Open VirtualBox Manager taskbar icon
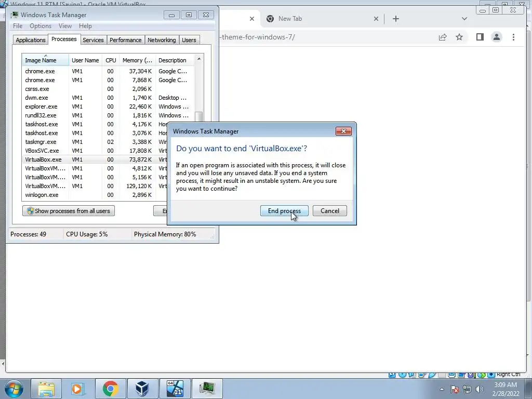Screen dimensions: 532x399 142,389
